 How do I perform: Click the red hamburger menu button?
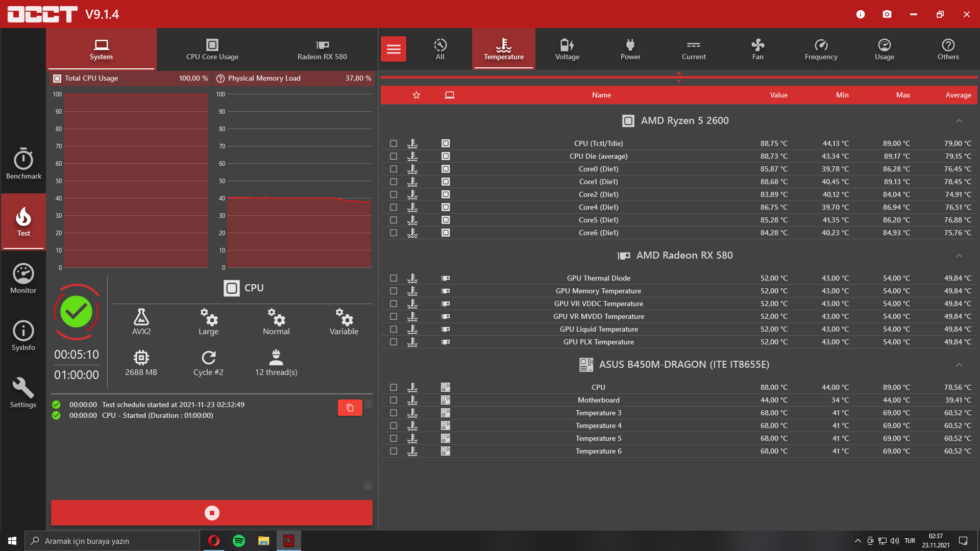coord(394,49)
